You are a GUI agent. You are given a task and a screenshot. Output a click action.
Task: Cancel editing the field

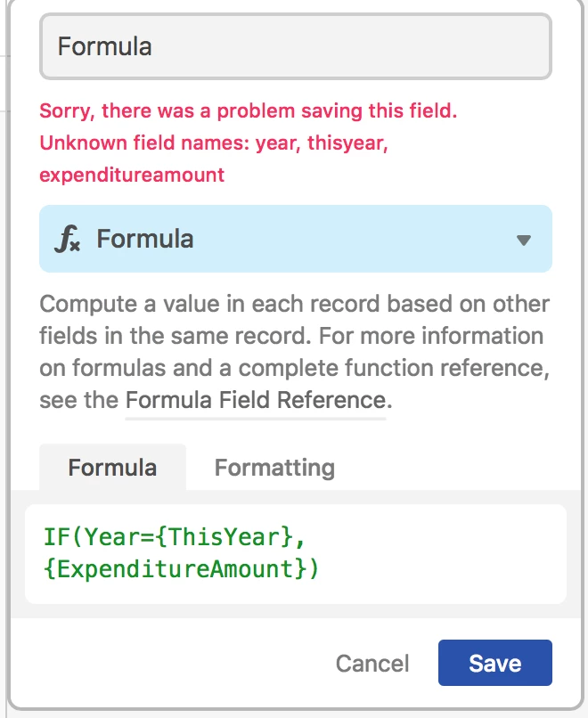point(372,663)
